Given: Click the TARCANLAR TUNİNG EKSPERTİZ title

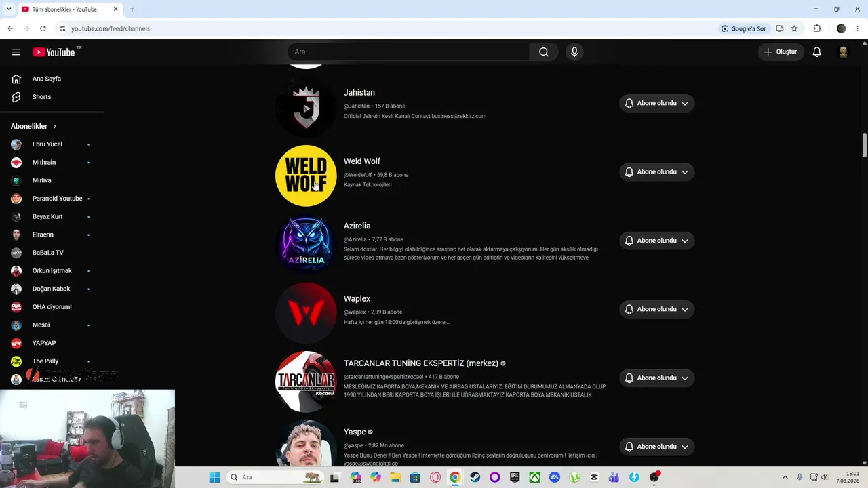Looking at the screenshot, I should tap(421, 363).
